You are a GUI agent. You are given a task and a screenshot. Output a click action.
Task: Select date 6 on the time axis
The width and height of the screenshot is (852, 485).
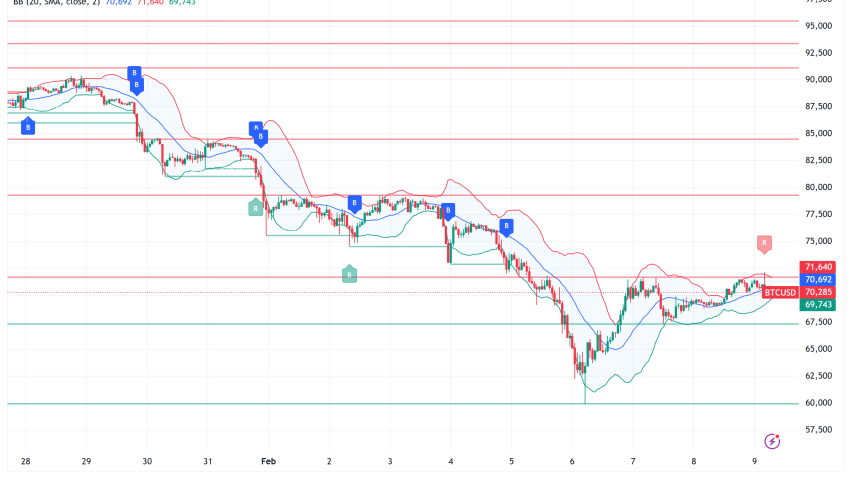tap(572, 462)
